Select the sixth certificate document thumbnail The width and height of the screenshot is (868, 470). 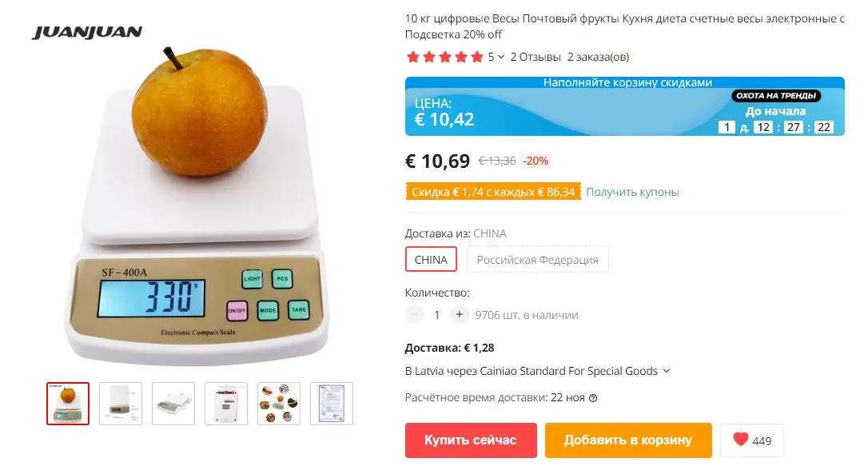[332, 404]
